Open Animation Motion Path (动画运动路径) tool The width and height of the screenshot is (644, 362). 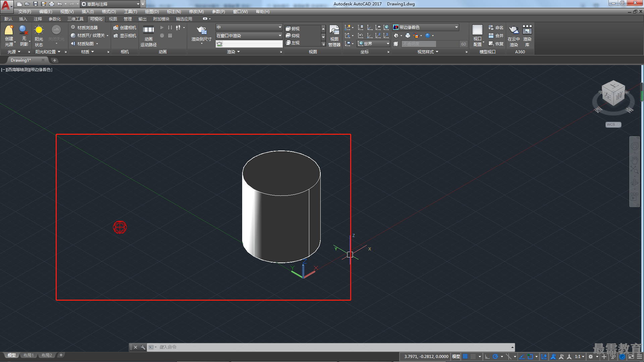(x=148, y=36)
